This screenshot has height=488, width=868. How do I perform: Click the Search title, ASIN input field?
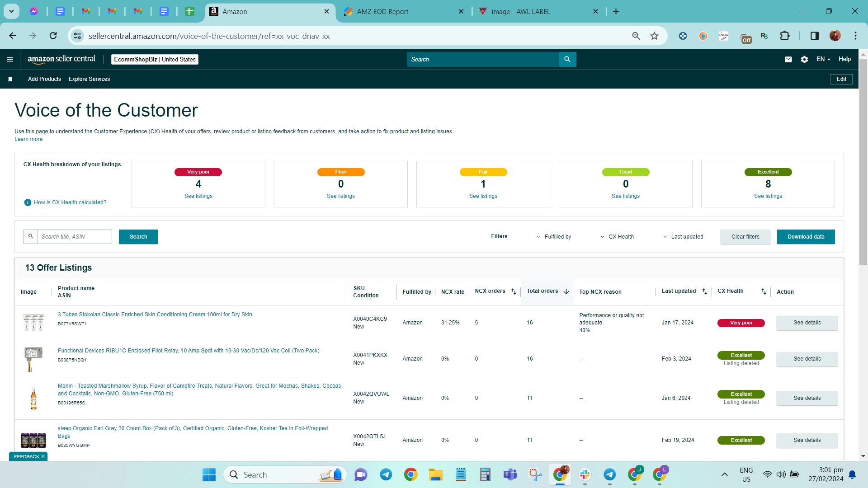(75, 237)
